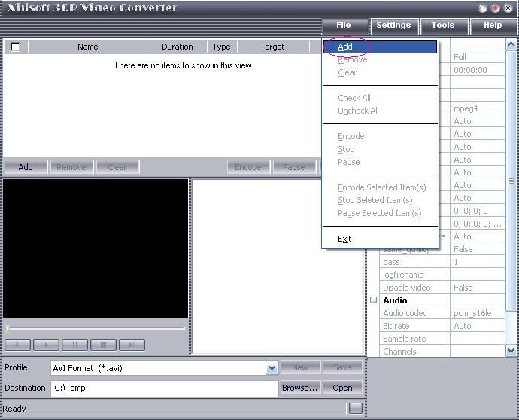Tick the select-all checkbox in the file list header

pos(15,47)
